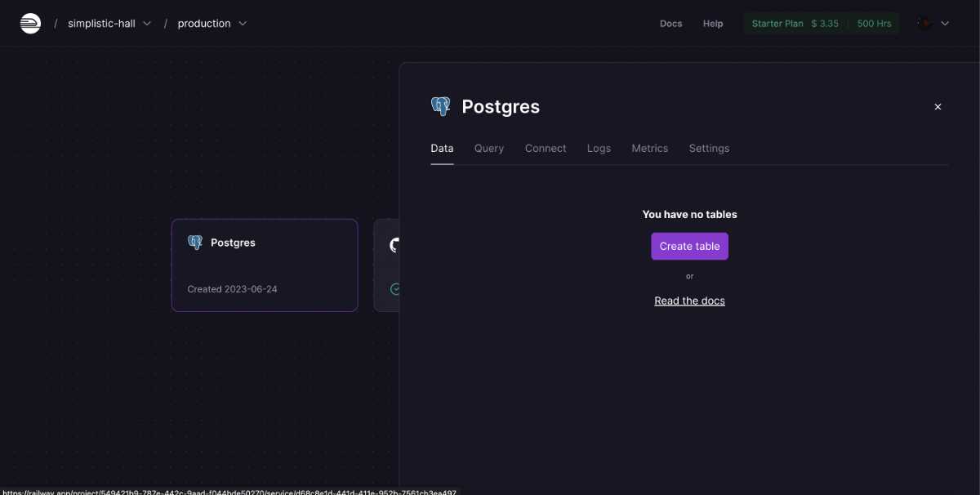
Task: Switch to the Query tab
Action: (489, 149)
